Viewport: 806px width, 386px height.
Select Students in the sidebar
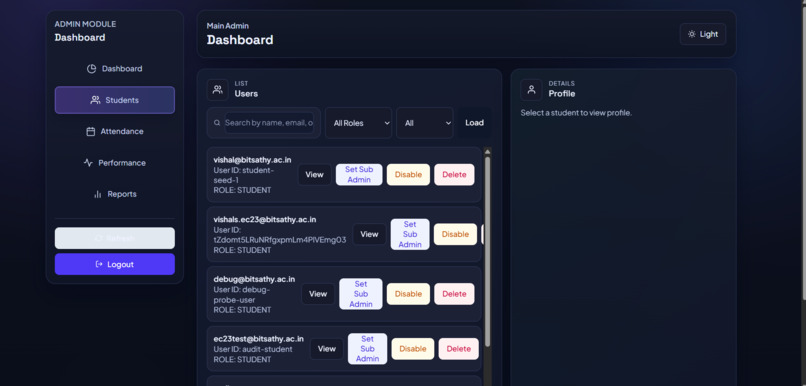(115, 100)
